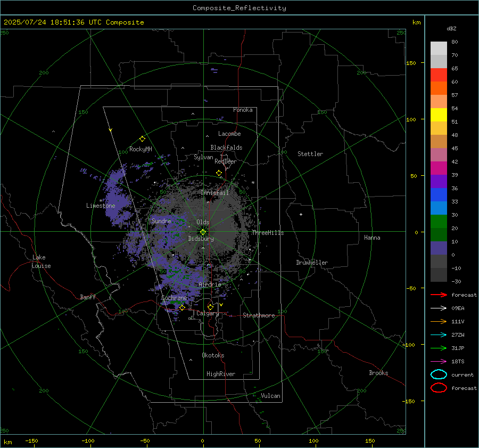The width and height of the screenshot is (479, 448).
Task: Click the Composite_Reflectivity title
Action: [240, 8]
